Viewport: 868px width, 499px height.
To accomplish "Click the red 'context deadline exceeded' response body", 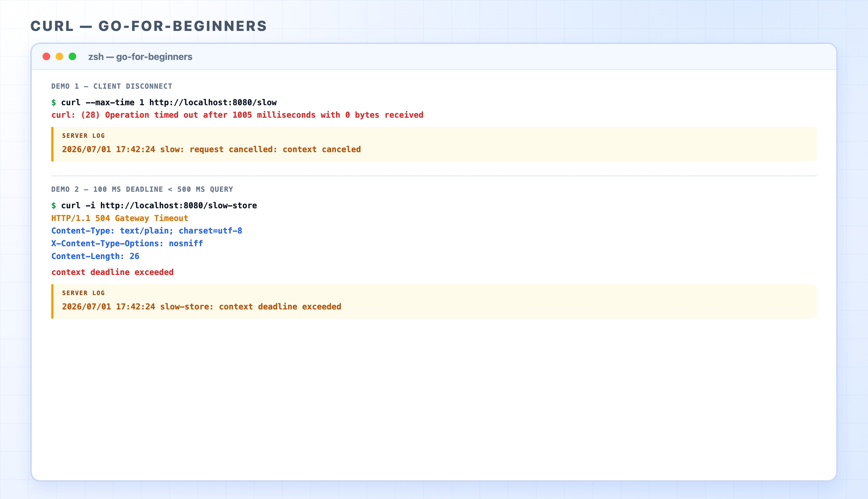I will click(112, 272).
